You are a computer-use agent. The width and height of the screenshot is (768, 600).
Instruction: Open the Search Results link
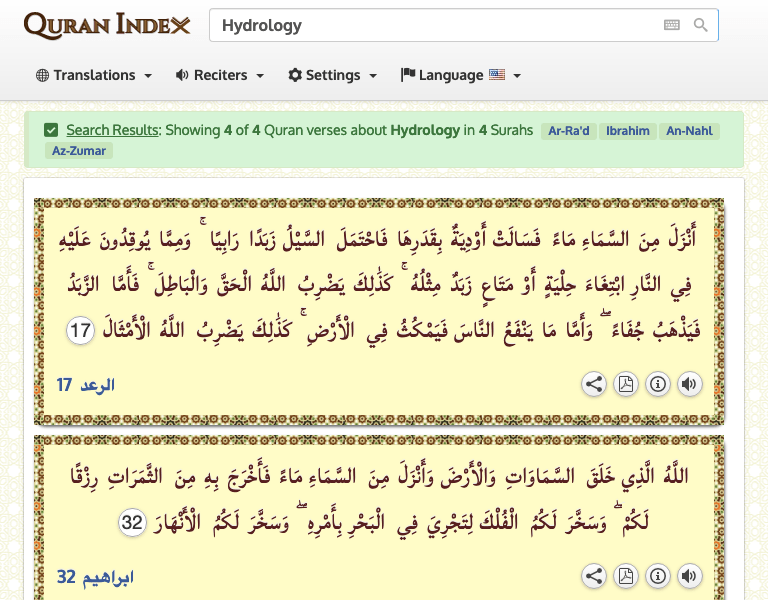(x=112, y=130)
